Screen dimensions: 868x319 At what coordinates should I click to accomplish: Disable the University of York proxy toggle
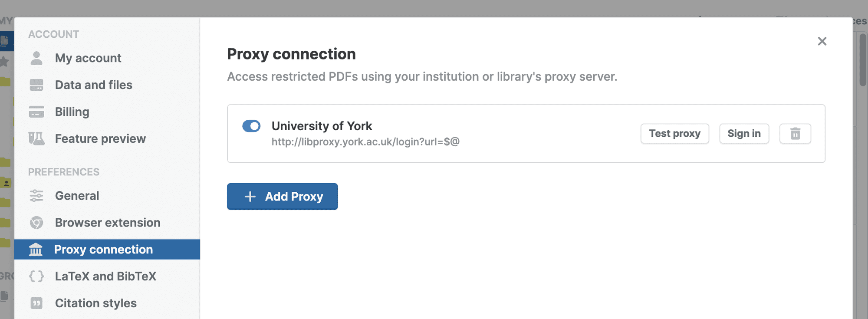[251, 126]
